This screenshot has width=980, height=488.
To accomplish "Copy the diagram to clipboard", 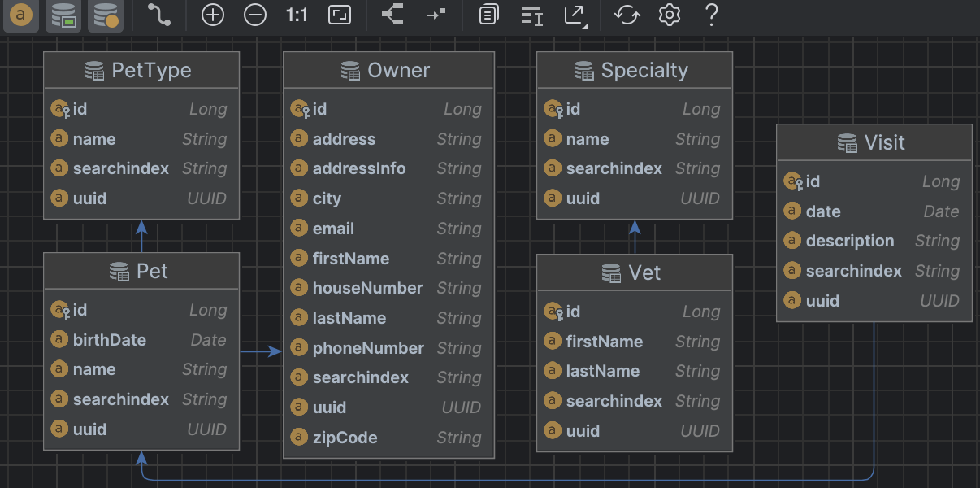I will [488, 15].
